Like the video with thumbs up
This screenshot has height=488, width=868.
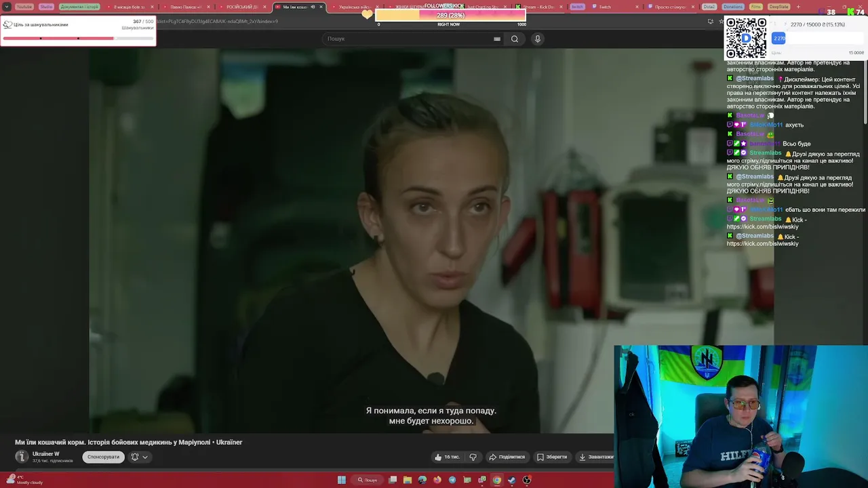(x=447, y=457)
